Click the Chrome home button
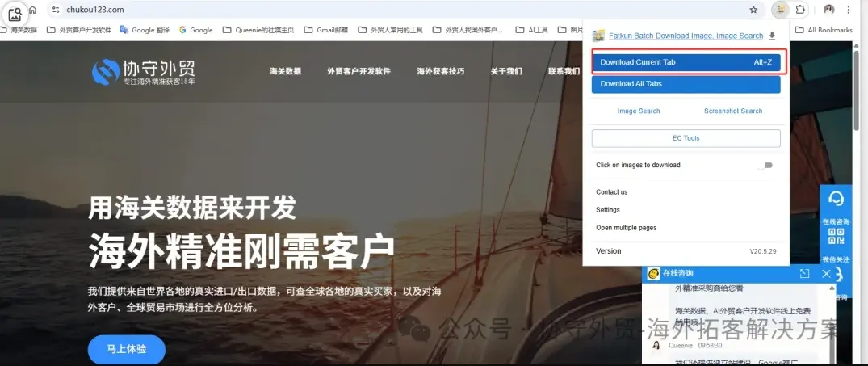Screen dimensions: 868x366 tap(33, 10)
